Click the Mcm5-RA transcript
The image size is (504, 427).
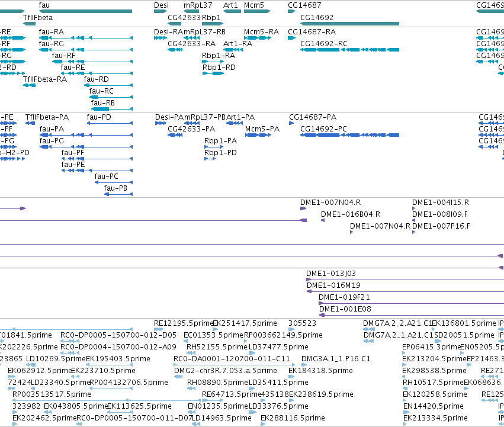[x=258, y=38]
